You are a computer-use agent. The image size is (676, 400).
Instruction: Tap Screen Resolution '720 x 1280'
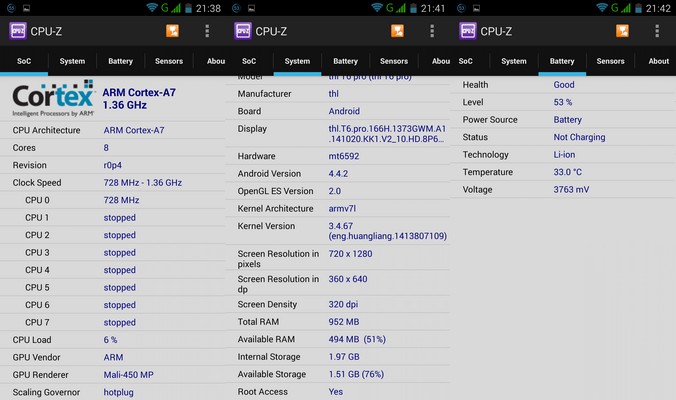tap(350, 254)
